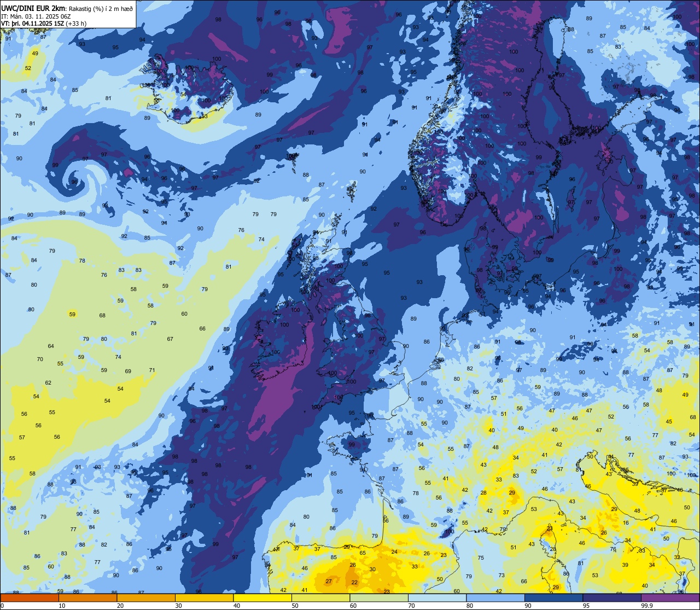Click the 30–40% amber legend swatch
Viewport: 700px width, 610px height.
point(204,597)
